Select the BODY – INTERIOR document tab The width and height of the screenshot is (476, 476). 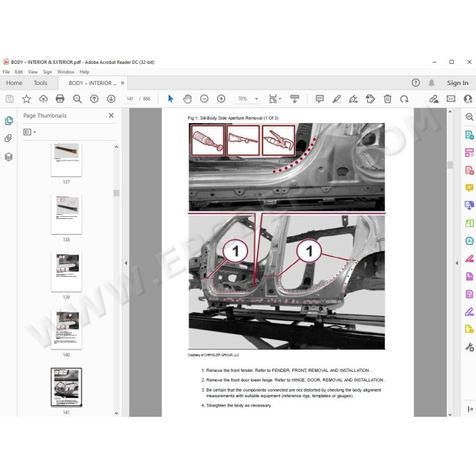point(92,83)
